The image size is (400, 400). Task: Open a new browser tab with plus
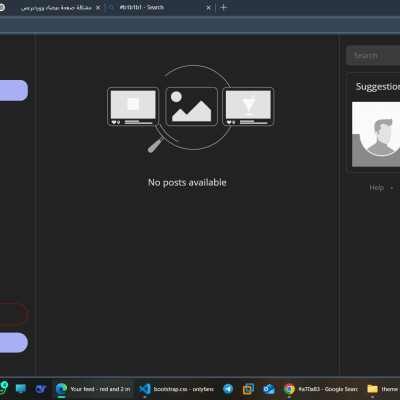pyautogui.click(x=224, y=7)
